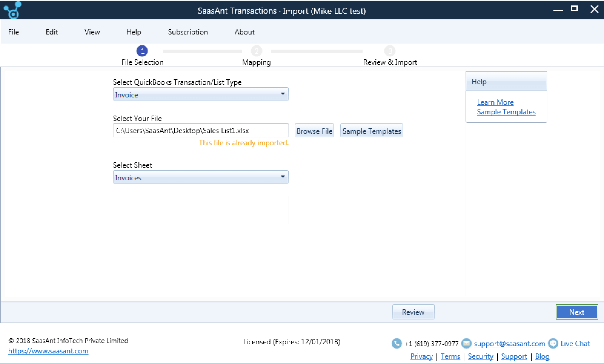Click the SaasAnt logo in the title bar
Screen dimensions: 604x364
12,10
